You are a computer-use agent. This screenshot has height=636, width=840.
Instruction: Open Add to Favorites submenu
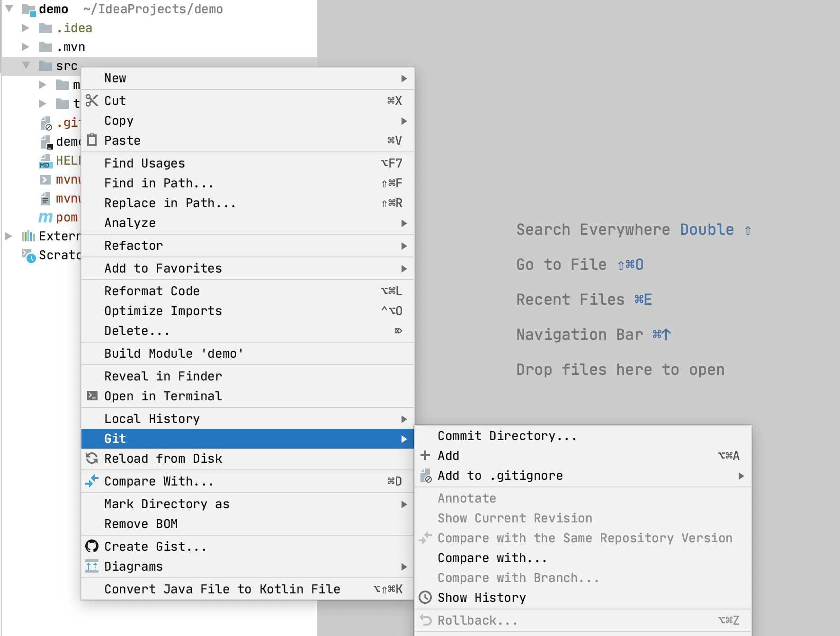coord(248,268)
